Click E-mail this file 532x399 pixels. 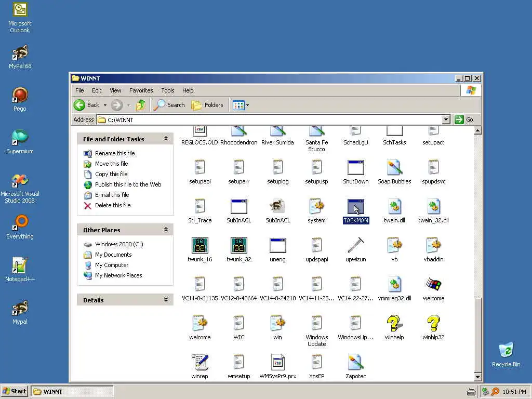click(112, 195)
